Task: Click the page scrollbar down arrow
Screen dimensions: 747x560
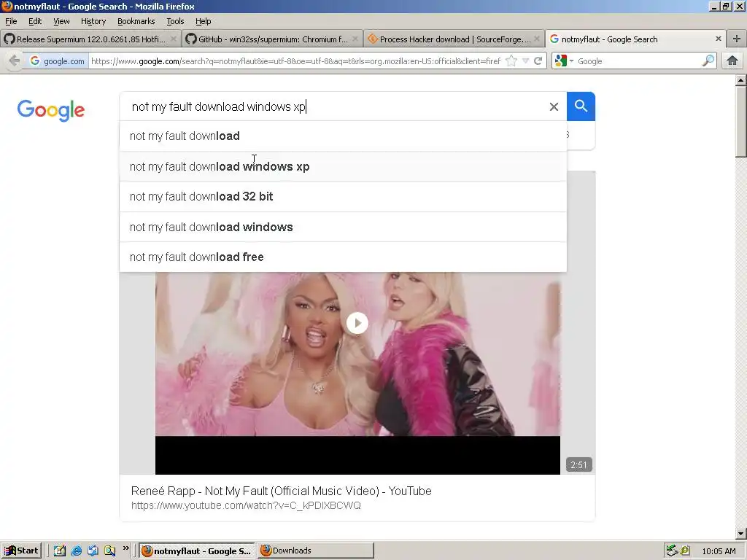Action: pyautogui.click(x=740, y=534)
